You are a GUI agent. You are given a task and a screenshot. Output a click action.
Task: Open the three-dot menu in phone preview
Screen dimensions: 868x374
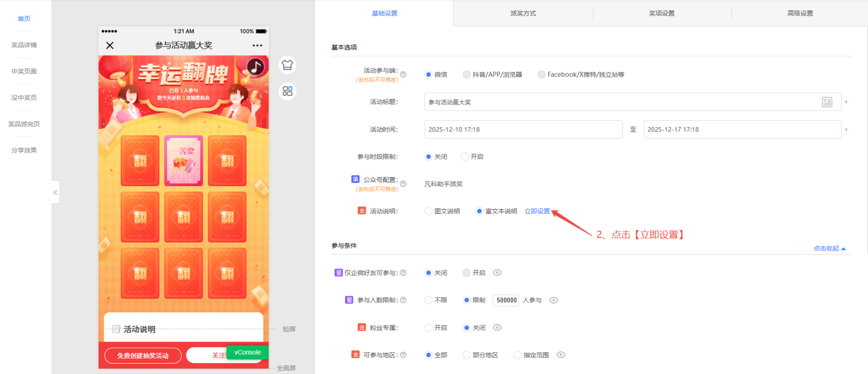pos(257,45)
